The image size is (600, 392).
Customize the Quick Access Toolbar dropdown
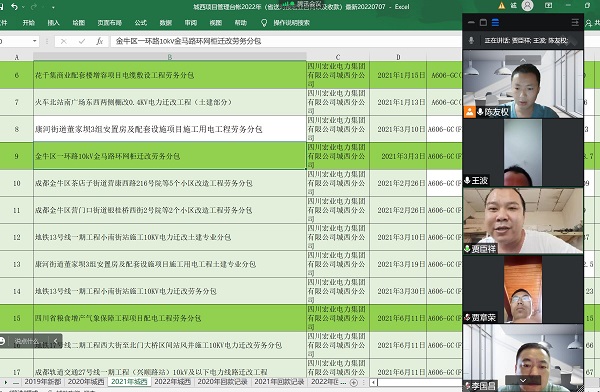point(53,7)
